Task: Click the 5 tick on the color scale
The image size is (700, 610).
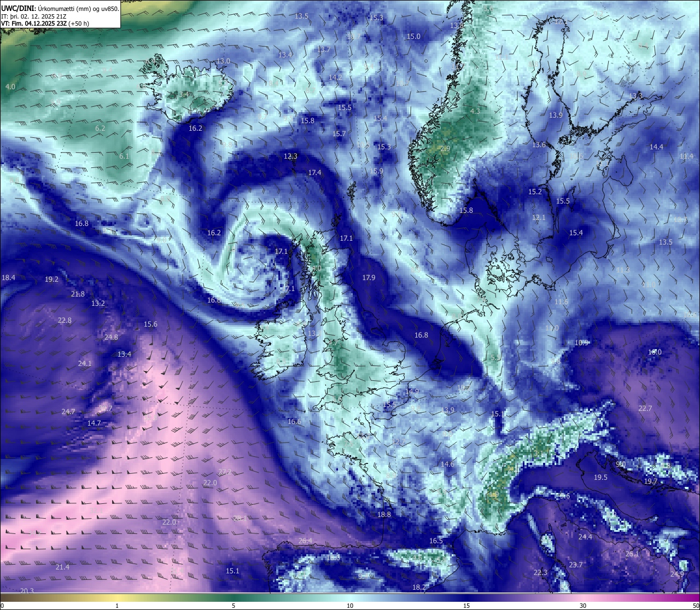Action: pyautogui.click(x=234, y=606)
